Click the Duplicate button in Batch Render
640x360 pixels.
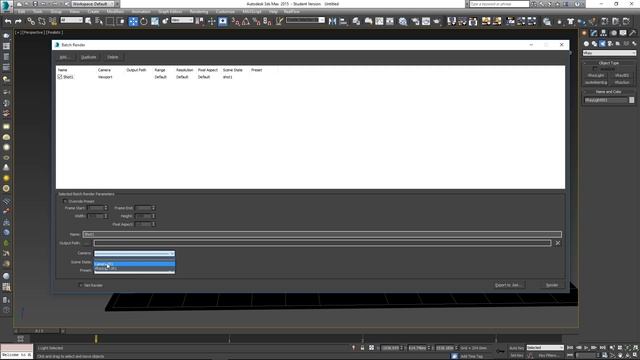(89, 57)
